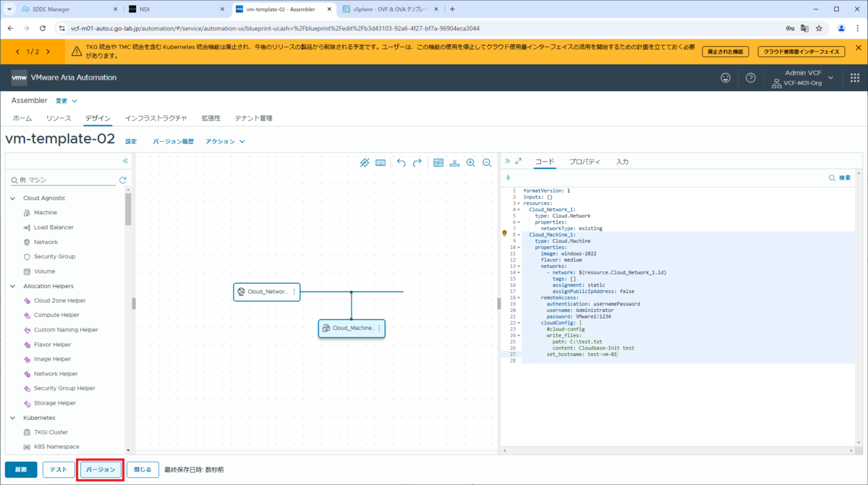This screenshot has height=485, width=868.
Task: Open search in the code editor
Action: (x=839, y=177)
